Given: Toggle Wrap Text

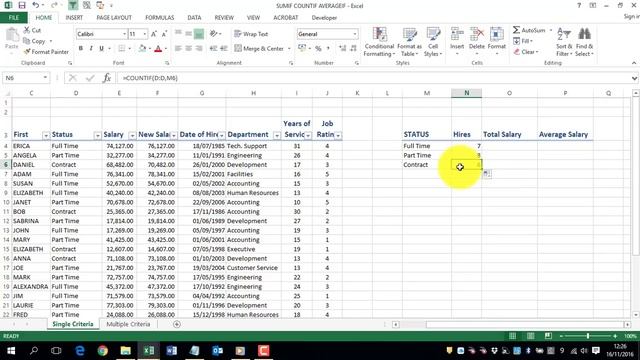Looking at the screenshot, I should [x=251, y=34].
